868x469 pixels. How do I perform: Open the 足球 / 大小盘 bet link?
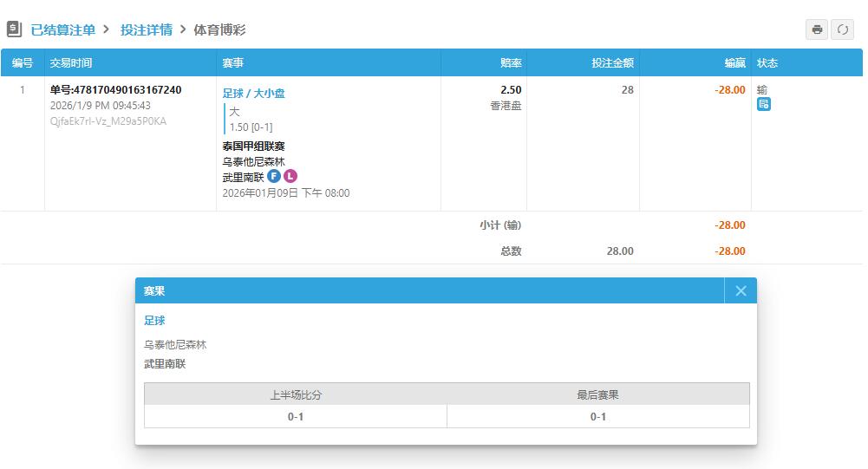point(253,93)
